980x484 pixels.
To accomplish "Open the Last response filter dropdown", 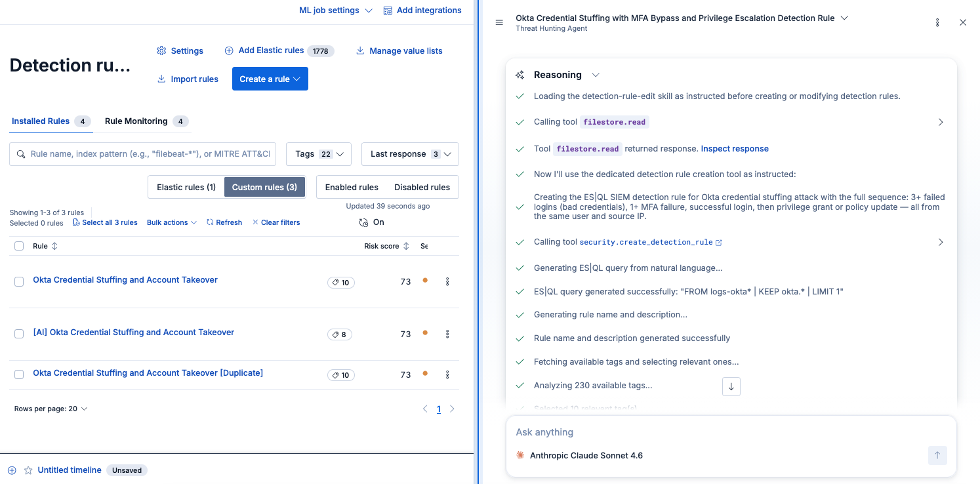I will [x=410, y=154].
